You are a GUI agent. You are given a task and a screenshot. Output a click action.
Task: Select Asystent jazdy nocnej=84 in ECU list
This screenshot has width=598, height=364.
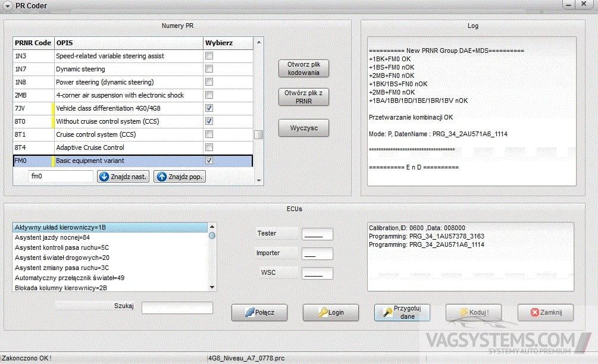(x=110, y=237)
